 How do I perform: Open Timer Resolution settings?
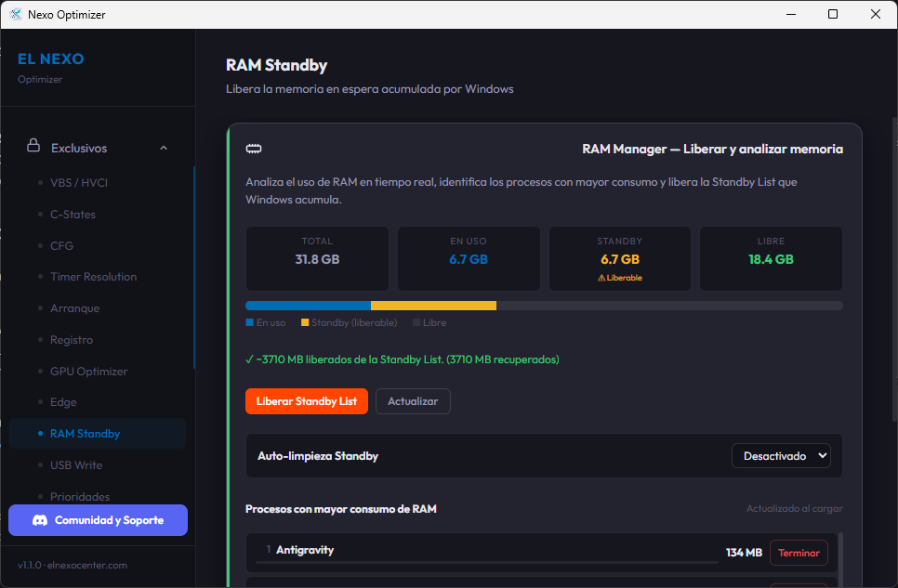[x=93, y=277]
